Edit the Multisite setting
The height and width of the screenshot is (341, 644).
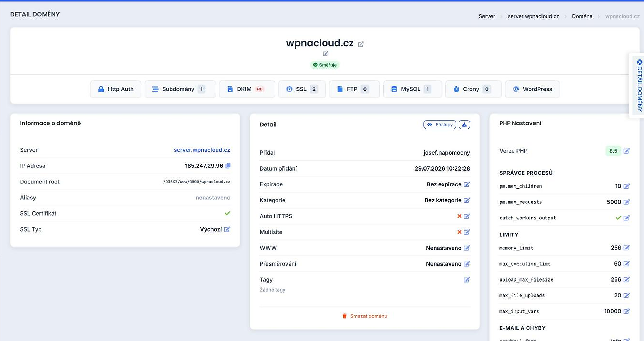[x=467, y=232]
